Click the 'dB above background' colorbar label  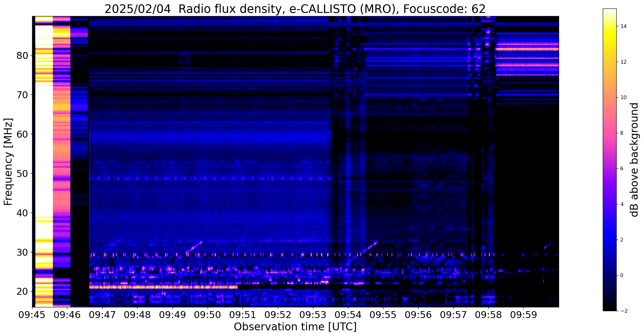[x=635, y=160]
